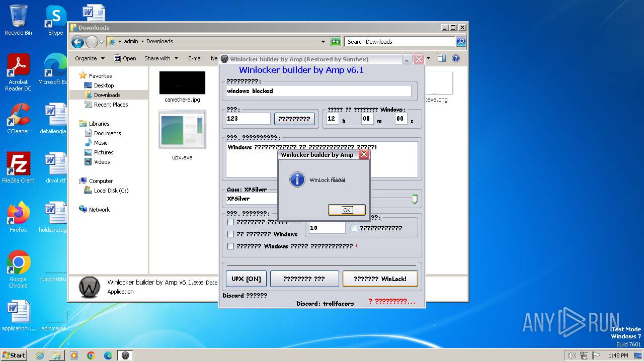Click the Back arrow in the Downloads window

coord(77,42)
